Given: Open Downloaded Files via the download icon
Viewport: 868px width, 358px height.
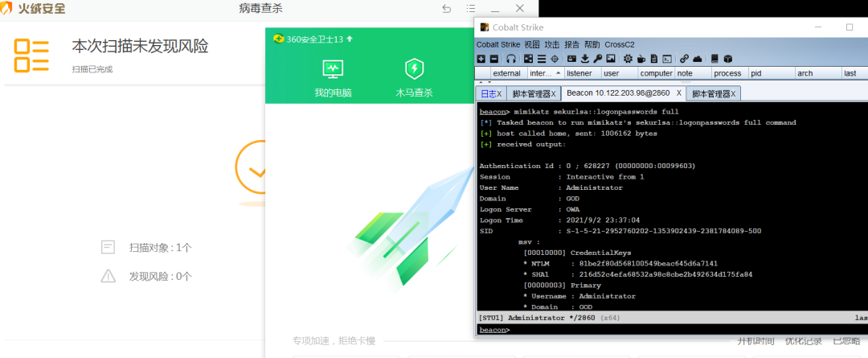Looking at the screenshot, I should click(584, 58).
